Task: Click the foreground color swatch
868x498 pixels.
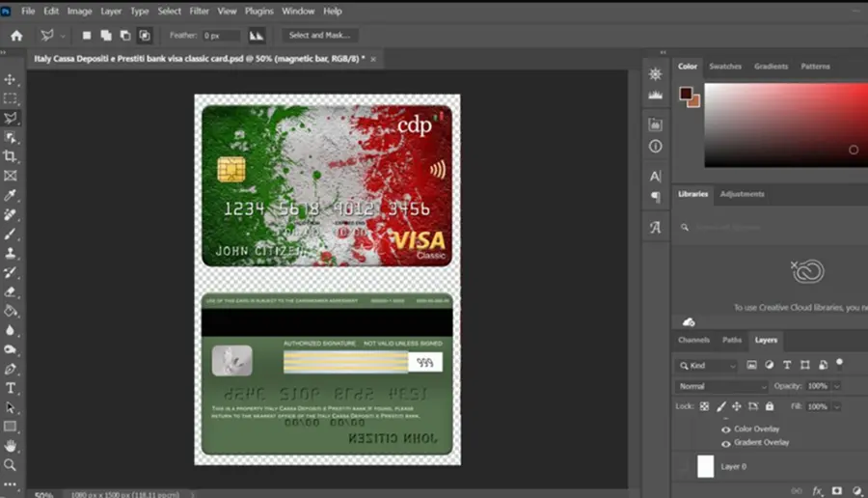Action: pos(686,93)
